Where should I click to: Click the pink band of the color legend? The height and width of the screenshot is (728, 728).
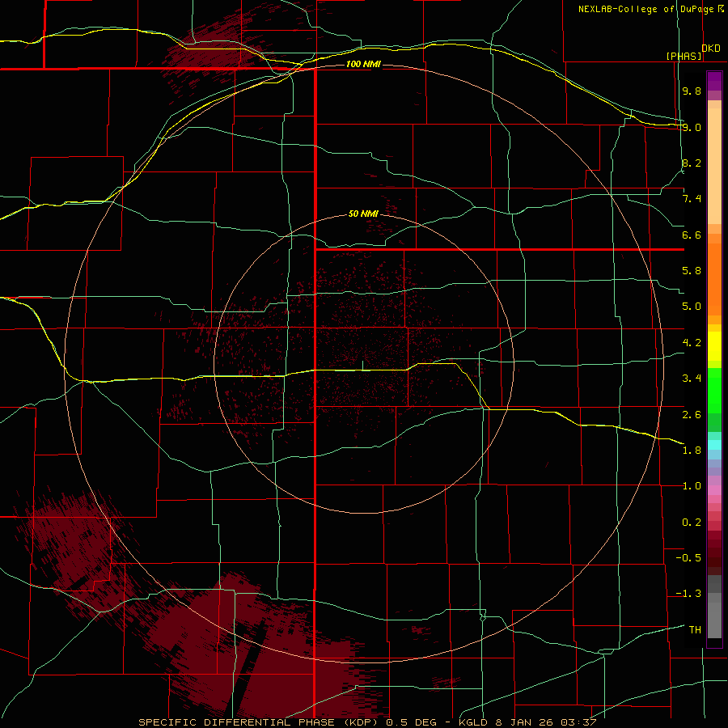pyautogui.click(x=714, y=490)
